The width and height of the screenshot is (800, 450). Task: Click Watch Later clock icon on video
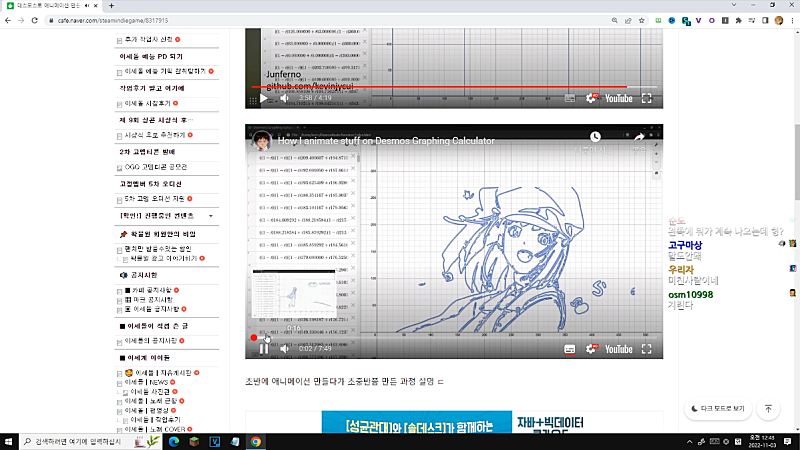pos(595,137)
